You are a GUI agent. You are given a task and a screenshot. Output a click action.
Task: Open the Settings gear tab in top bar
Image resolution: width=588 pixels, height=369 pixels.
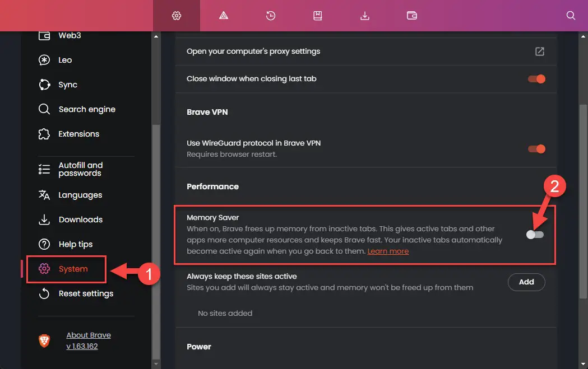click(177, 16)
